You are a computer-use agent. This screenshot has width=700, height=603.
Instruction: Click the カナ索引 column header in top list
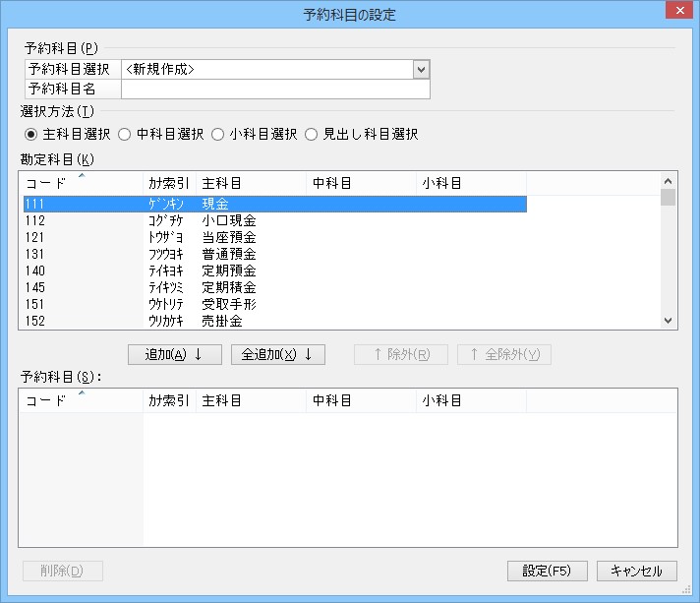pos(169,184)
